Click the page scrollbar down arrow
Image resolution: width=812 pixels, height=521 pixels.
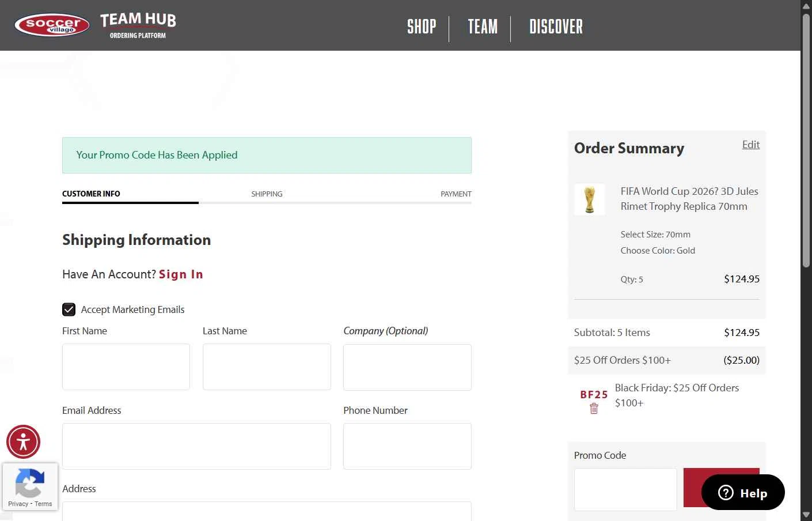click(806, 515)
